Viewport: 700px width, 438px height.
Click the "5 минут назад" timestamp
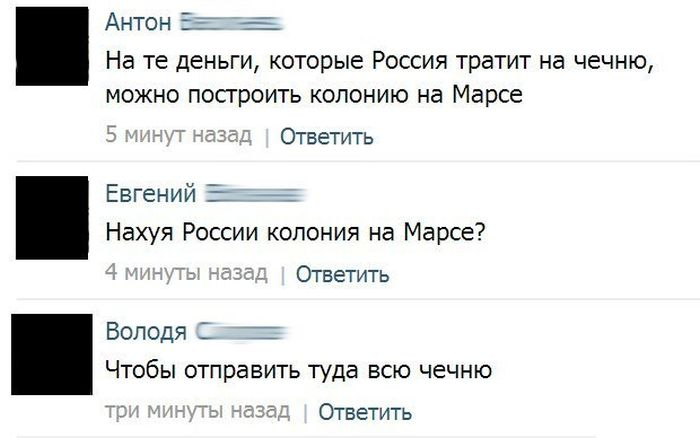[178, 136]
